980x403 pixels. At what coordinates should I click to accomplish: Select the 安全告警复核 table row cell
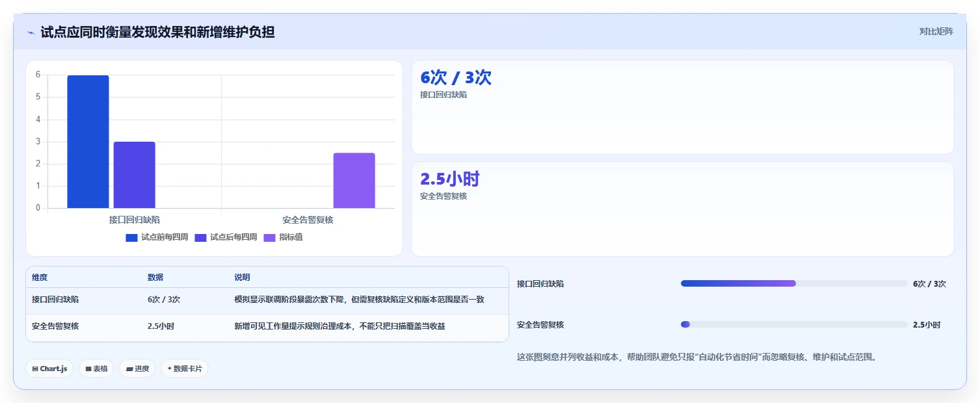[55, 326]
